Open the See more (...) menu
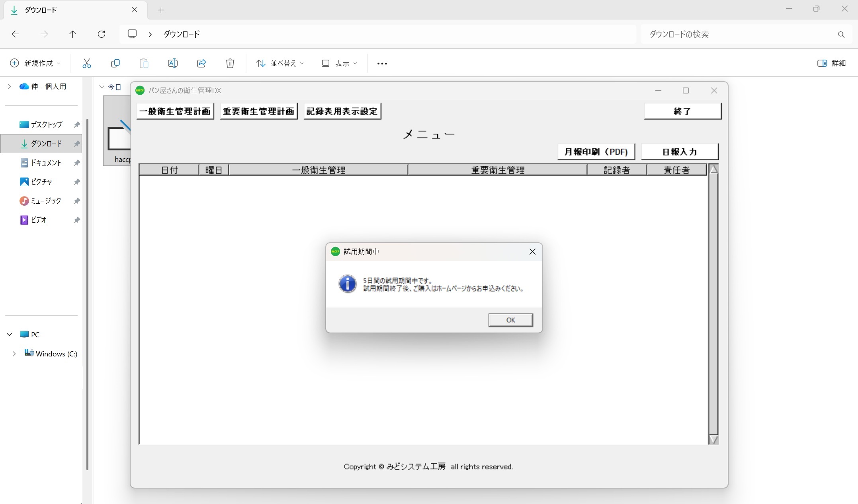858x504 pixels. click(381, 63)
